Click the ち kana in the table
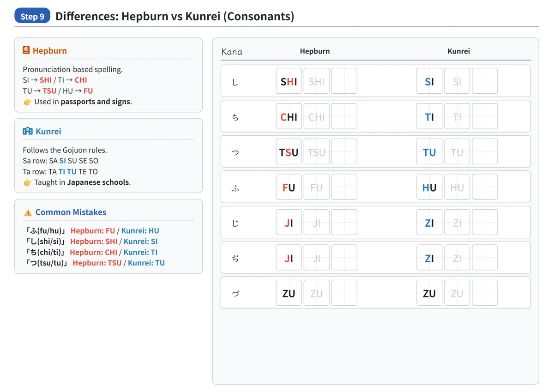 click(x=235, y=117)
